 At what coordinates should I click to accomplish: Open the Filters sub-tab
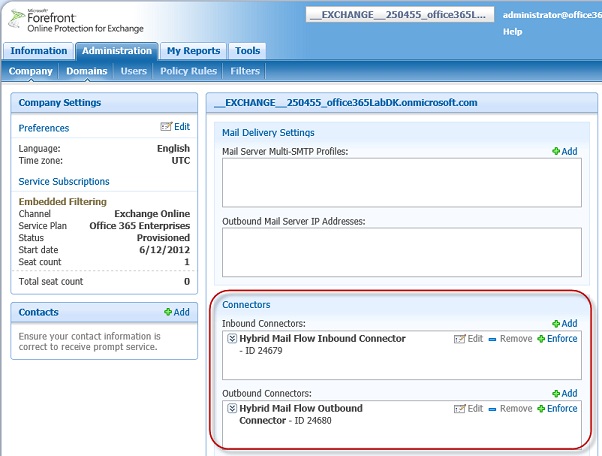(245, 71)
